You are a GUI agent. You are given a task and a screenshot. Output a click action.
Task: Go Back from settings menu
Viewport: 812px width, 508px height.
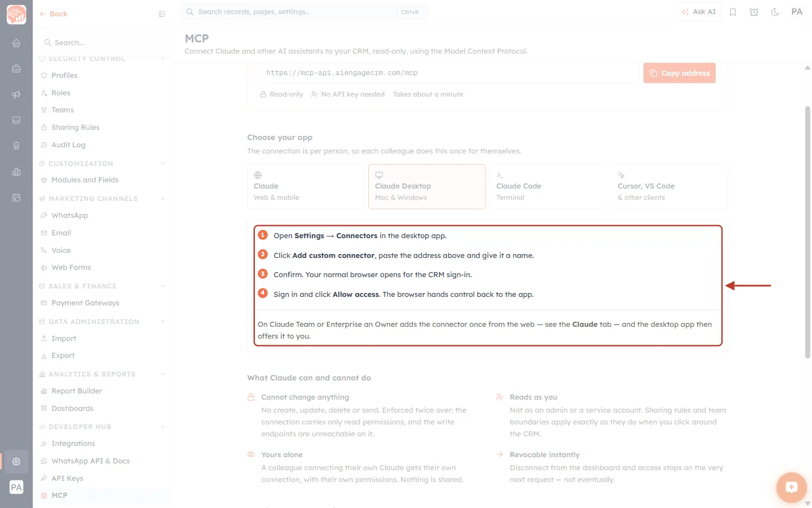(x=54, y=14)
